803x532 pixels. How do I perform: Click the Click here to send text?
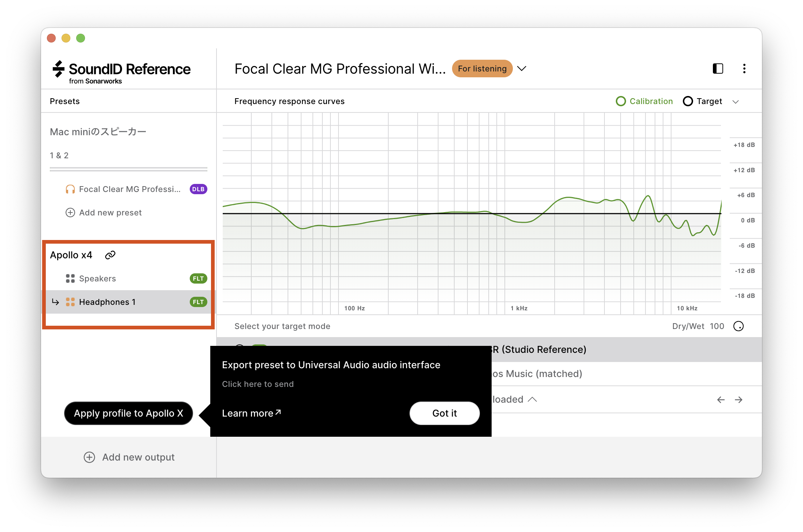pos(258,384)
